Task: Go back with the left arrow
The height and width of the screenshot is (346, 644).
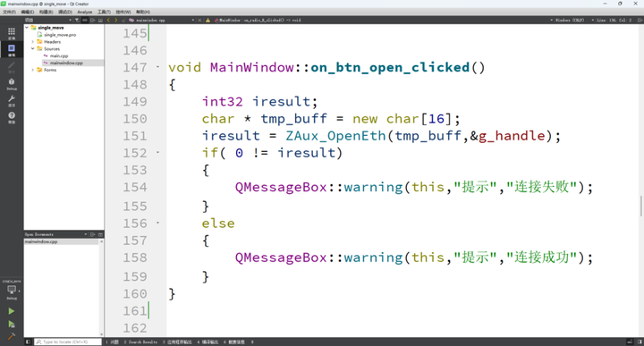Action: 108,20
